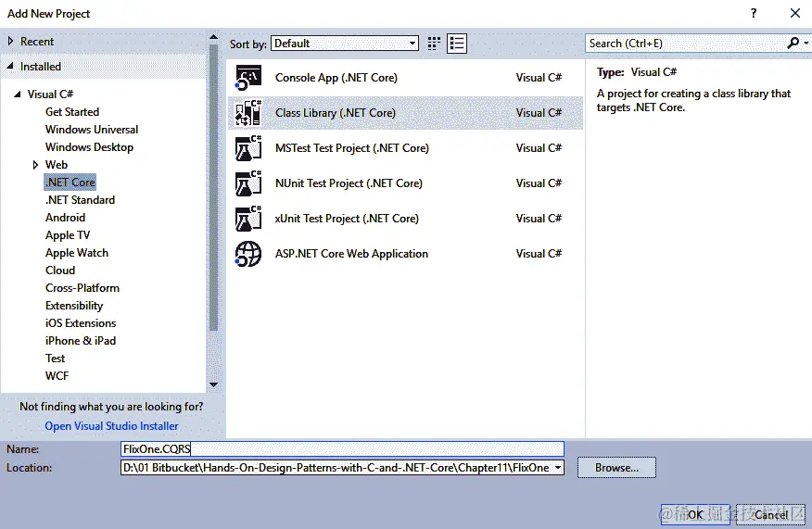Select the Extensibility category
Screen dimensions: 812x529
pos(74,306)
